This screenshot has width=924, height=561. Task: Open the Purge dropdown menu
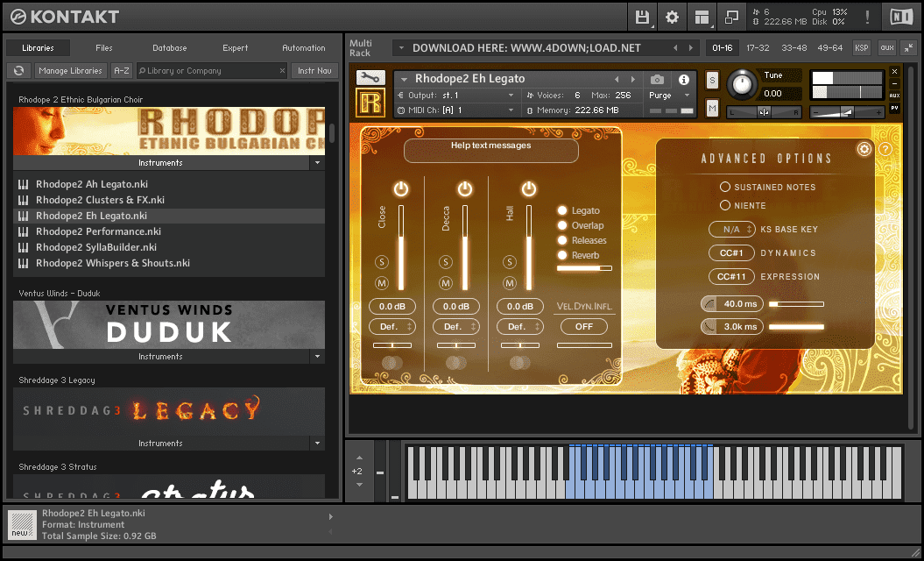point(669,95)
